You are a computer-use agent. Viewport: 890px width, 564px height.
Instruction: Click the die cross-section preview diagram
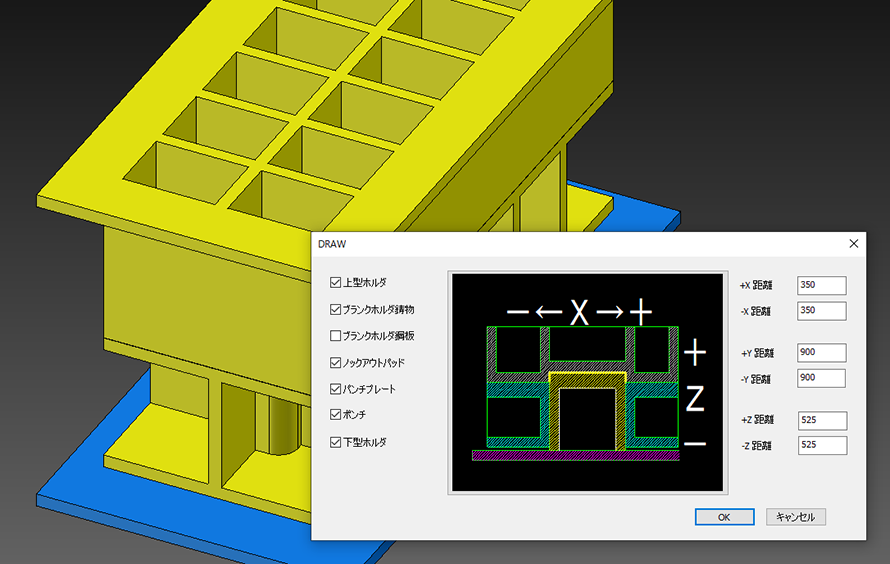(587, 382)
